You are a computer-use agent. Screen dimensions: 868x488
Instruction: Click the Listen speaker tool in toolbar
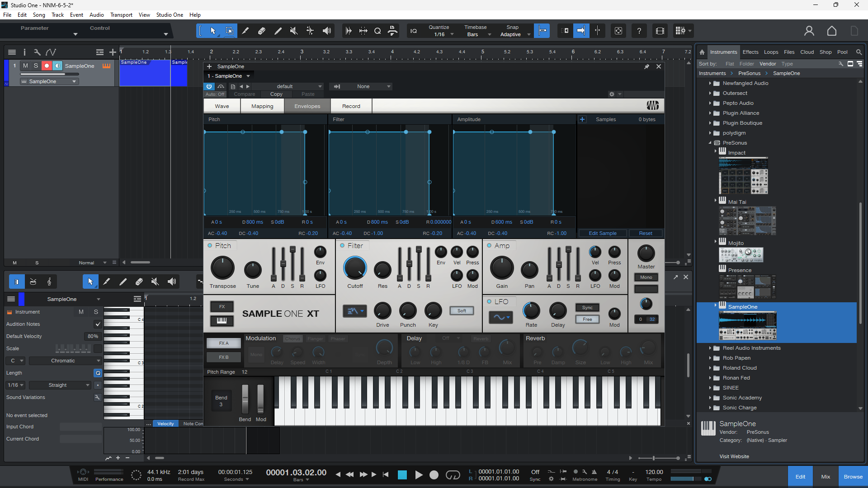click(x=326, y=31)
